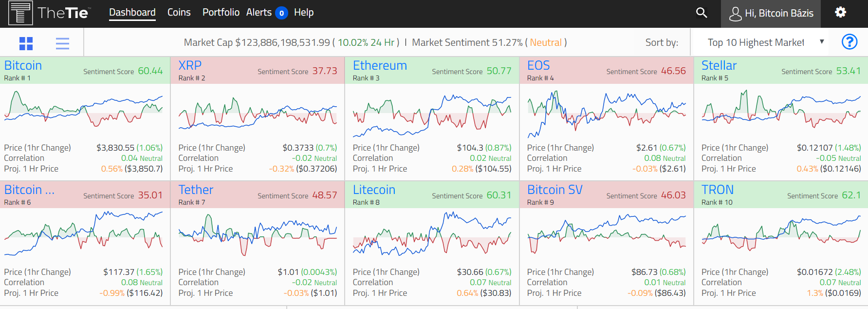Image resolution: width=868 pixels, height=309 pixels.
Task: Open the Alerts menu item
Action: 259,13
